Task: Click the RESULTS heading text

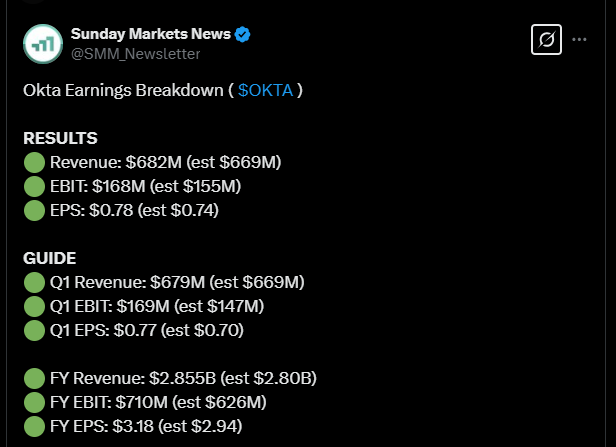Action: [60, 138]
